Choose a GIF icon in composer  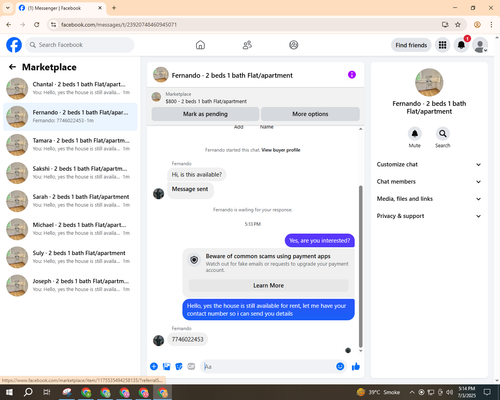191,367
